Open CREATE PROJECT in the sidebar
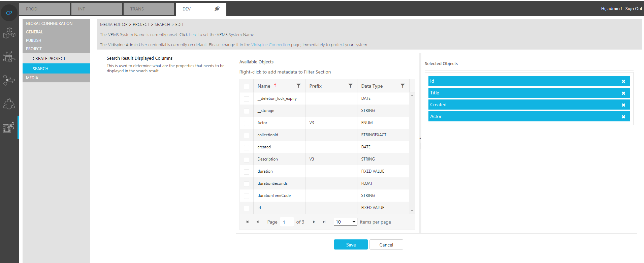 tap(49, 59)
